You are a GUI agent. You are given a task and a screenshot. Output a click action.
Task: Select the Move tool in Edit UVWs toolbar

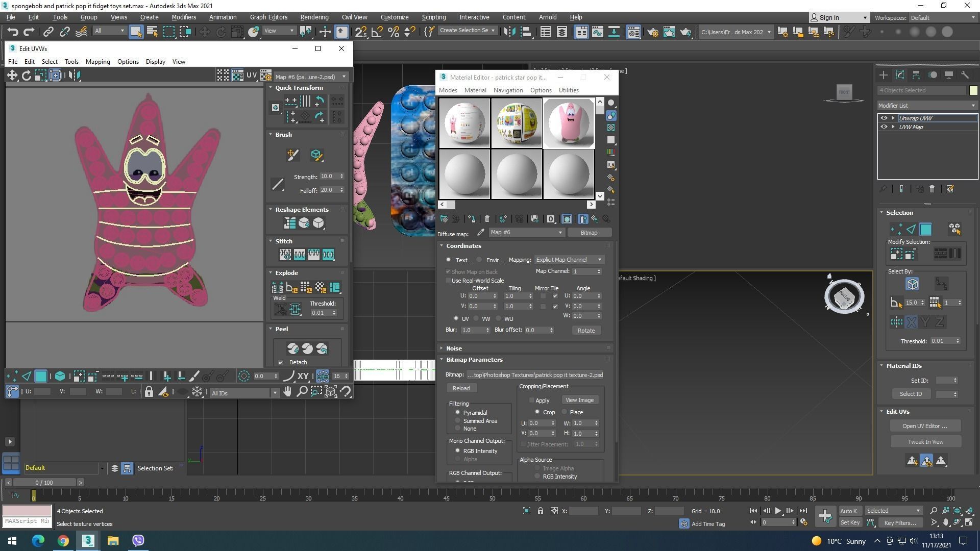point(12,76)
